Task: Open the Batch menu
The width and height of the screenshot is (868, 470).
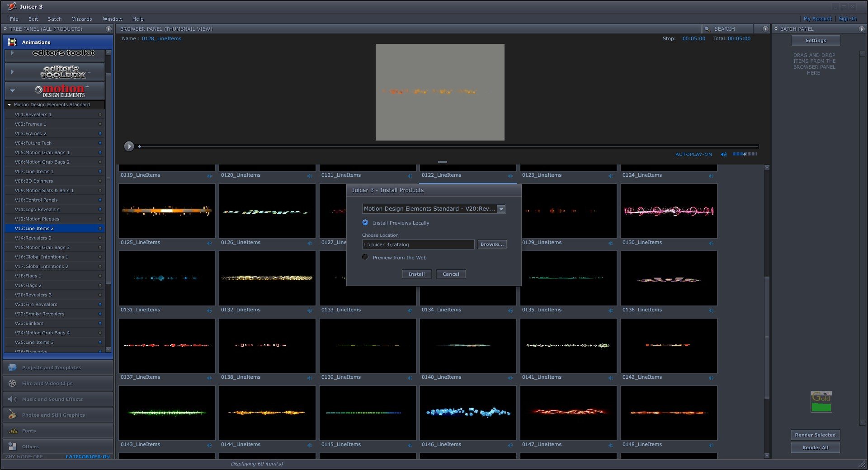Action: pyautogui.click(x=54, y=19)
